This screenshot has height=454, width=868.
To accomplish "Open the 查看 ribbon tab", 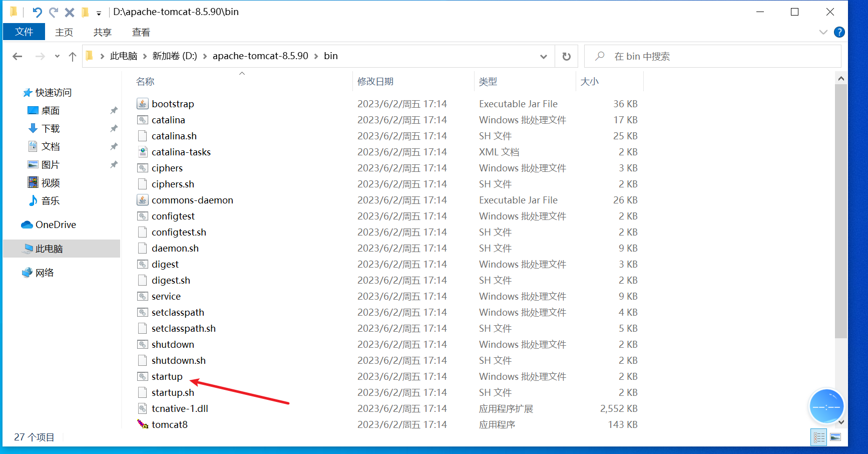I will [141, 32].
